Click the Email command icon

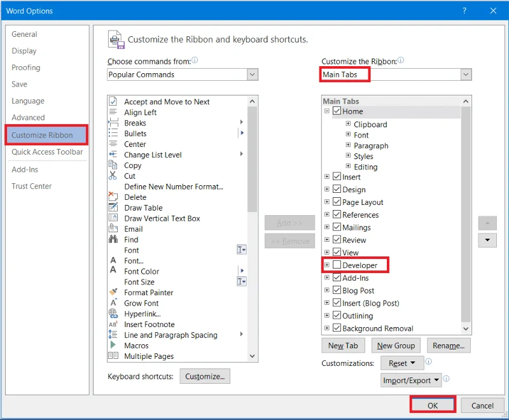pos(113,228)
